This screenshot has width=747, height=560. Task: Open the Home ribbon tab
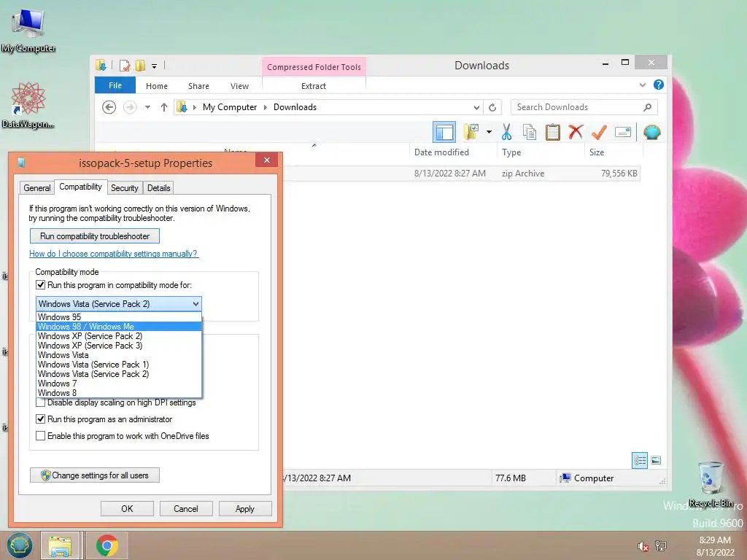point(157,86)
